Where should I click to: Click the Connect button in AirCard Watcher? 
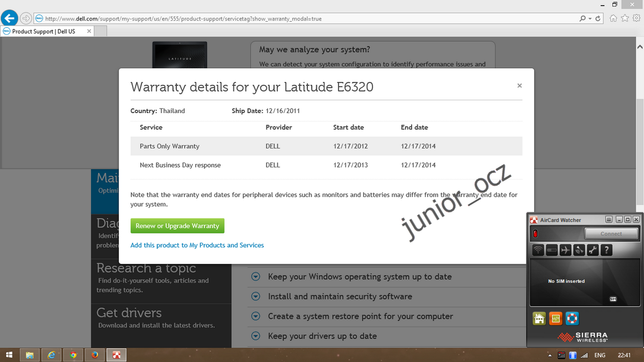611,233
